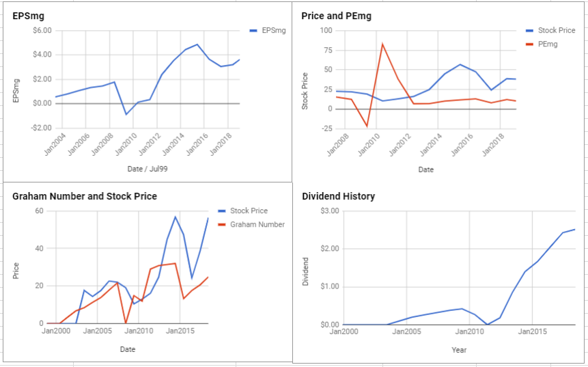Image resolution: width=588 pixels, height=367 pixels.
Task: Select the Dividend vertical axis label
Action: (306, 272)
